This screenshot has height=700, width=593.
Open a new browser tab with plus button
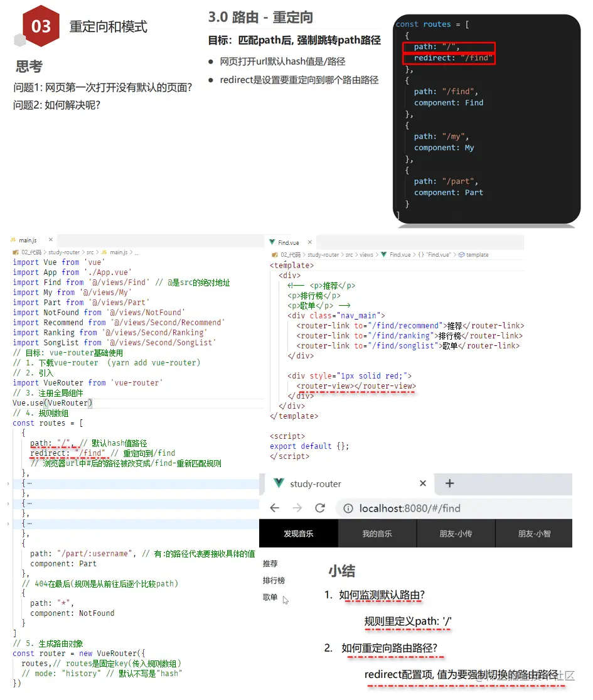(450, 483)
